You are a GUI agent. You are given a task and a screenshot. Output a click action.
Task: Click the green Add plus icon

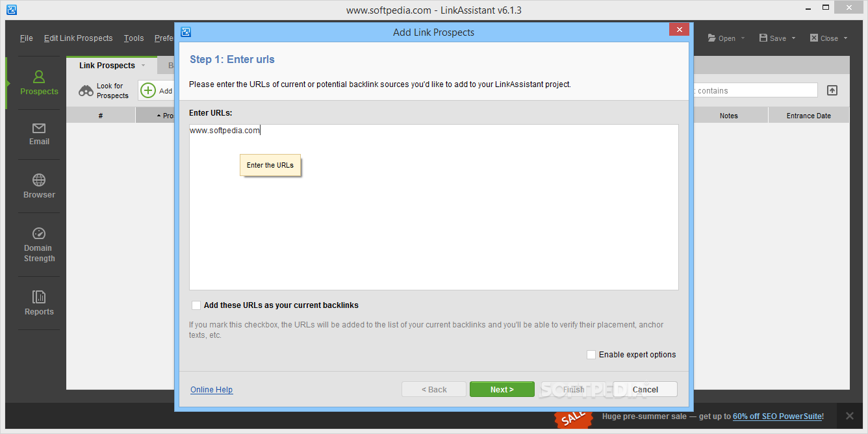point(148,91)
